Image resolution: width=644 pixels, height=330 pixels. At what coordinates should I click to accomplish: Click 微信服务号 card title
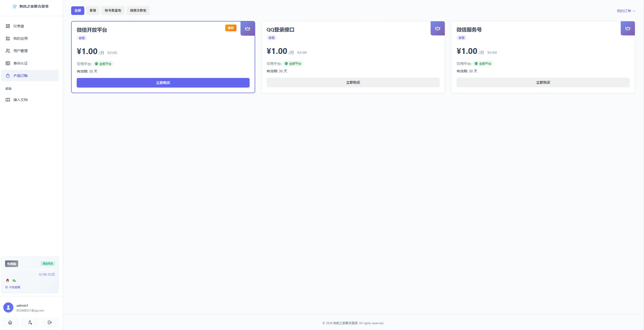point(469,30)
